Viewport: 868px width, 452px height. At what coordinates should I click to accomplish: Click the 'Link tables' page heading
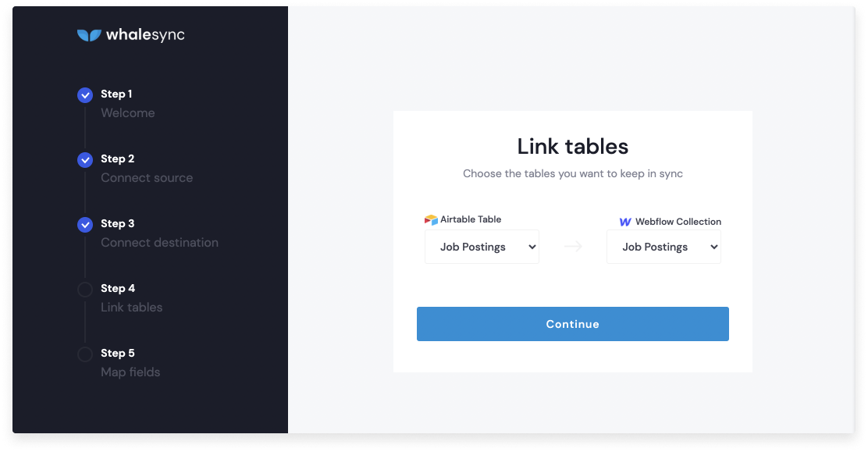(x=573, y=147)
